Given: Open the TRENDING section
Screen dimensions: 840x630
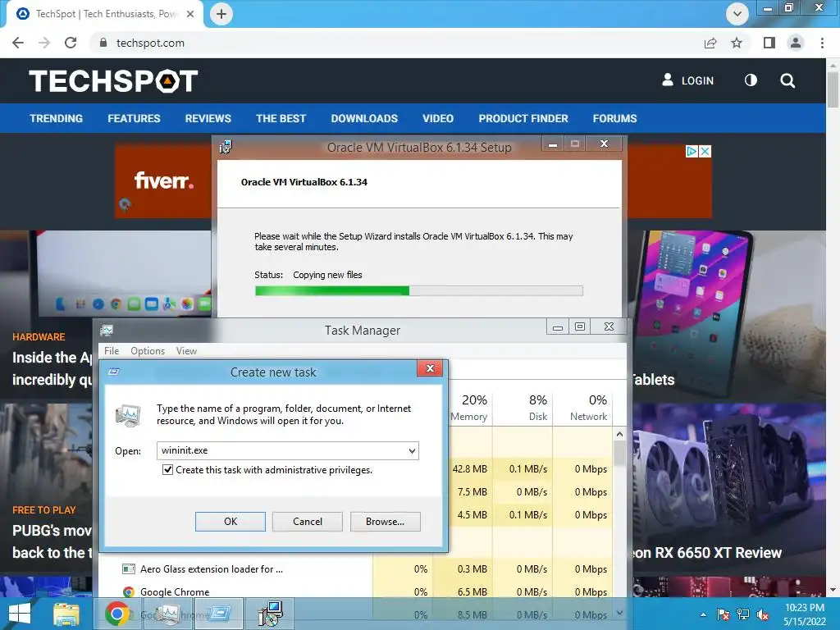Looking at the screenshot, I should point(57,118).
